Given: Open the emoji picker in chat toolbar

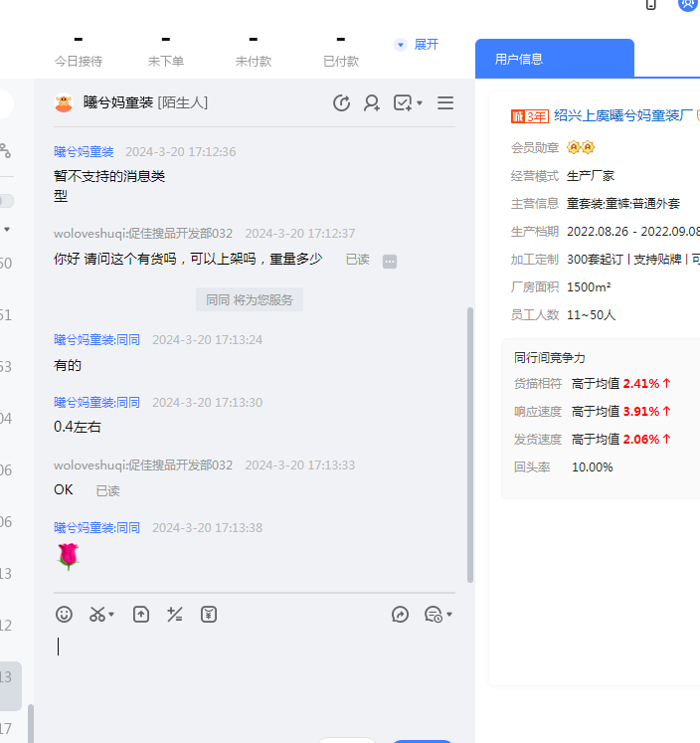Looking at the screenshot, I should 64,615.
